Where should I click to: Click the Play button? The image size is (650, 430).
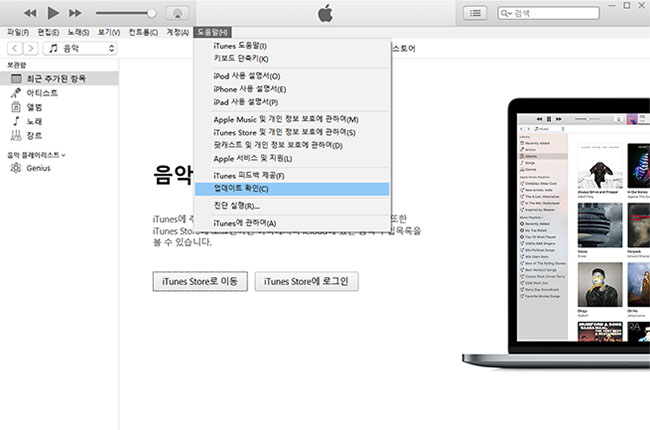pos(53,13)
